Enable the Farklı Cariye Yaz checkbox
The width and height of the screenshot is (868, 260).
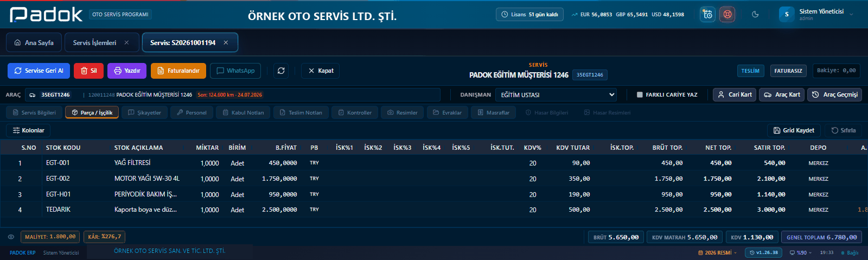640,94
